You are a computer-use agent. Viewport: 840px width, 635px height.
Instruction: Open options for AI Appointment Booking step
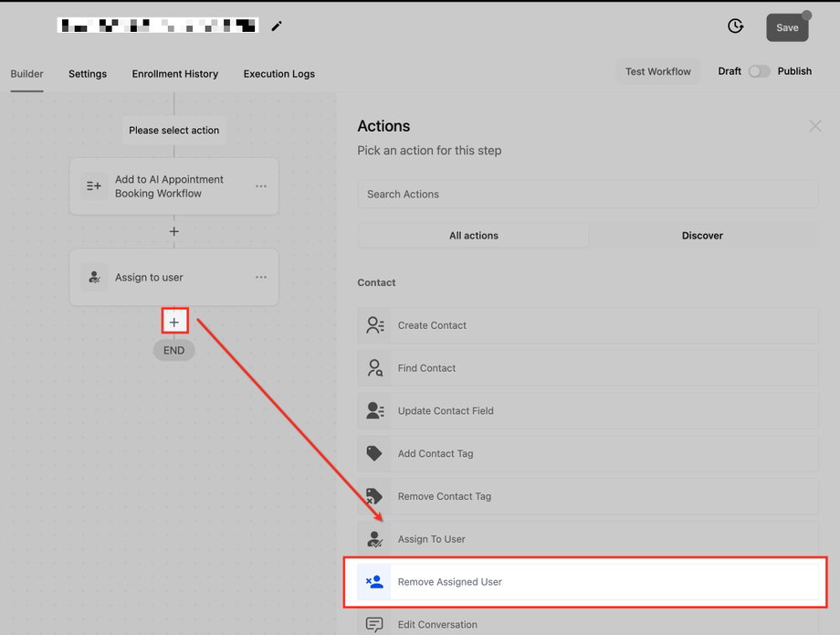[x=261, y=186]
